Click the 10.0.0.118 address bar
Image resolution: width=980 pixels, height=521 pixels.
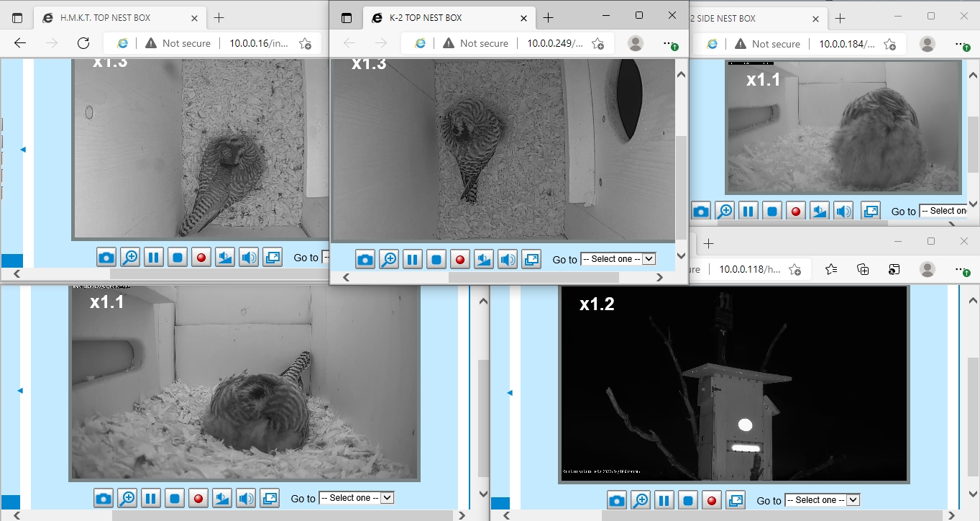coord(748,269)
